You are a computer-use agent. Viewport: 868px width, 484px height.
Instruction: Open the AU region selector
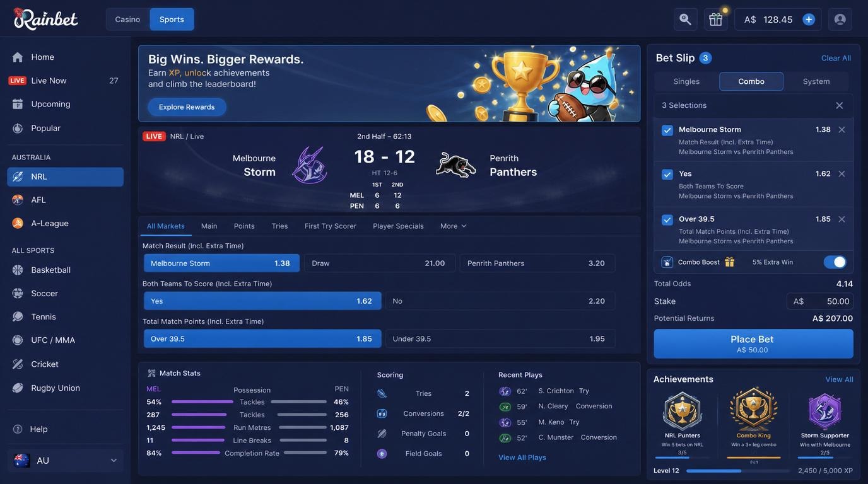(66, 461)
